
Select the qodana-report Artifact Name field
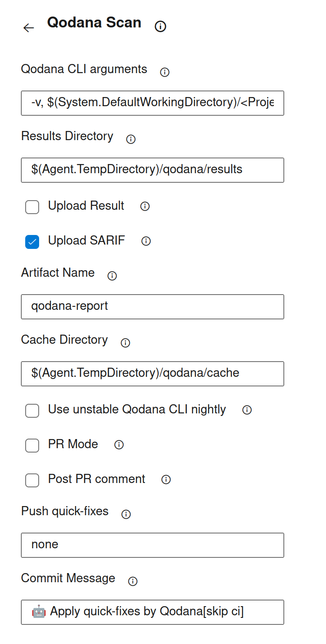pyautogui.click(x=152, y=307)
